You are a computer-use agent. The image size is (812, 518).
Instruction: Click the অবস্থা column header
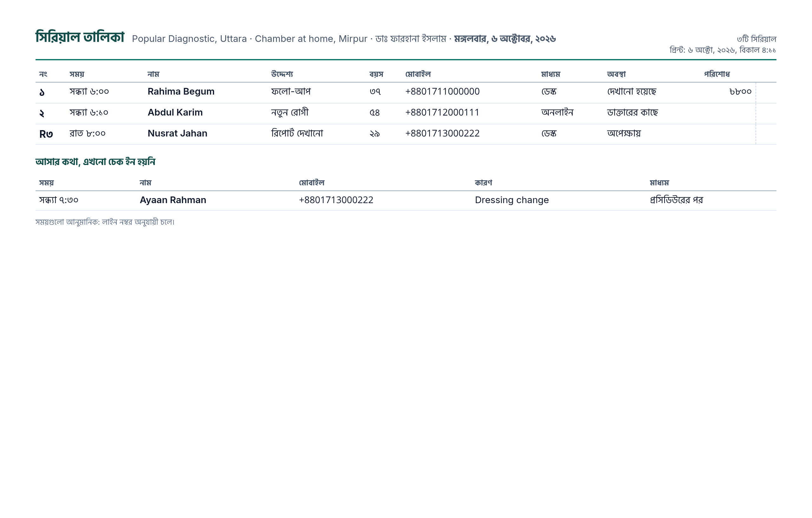616,74
